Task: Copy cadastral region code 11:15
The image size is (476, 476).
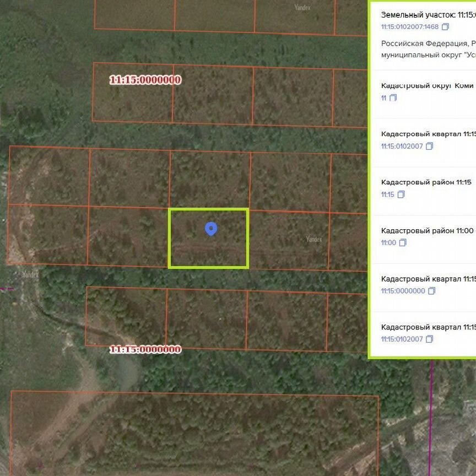Action: [x=401, y=194]
